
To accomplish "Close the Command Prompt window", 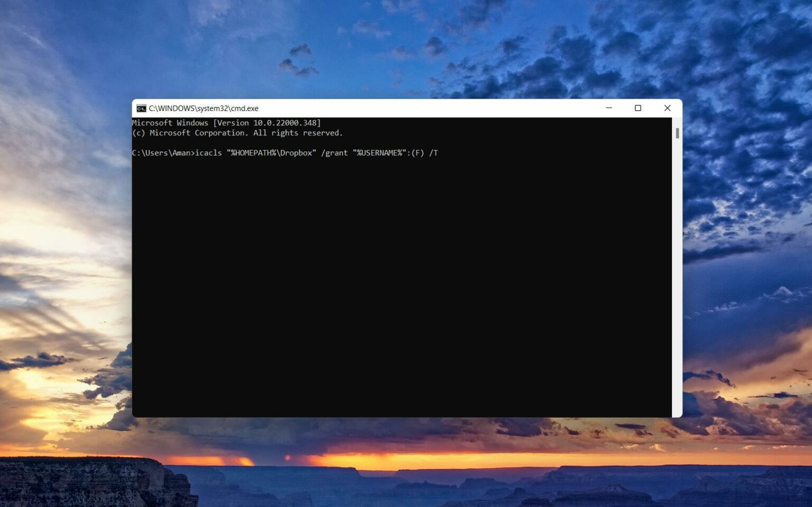I will [x=667, y=108].
